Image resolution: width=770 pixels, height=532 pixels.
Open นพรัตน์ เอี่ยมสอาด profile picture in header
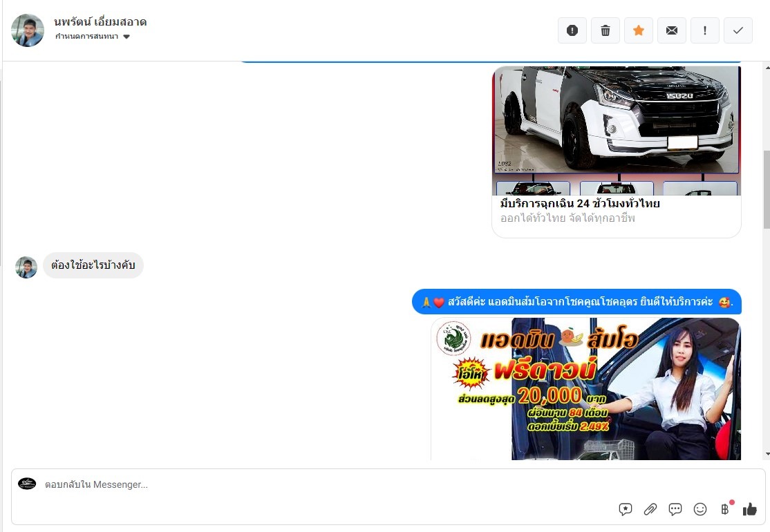click(28, 30)
